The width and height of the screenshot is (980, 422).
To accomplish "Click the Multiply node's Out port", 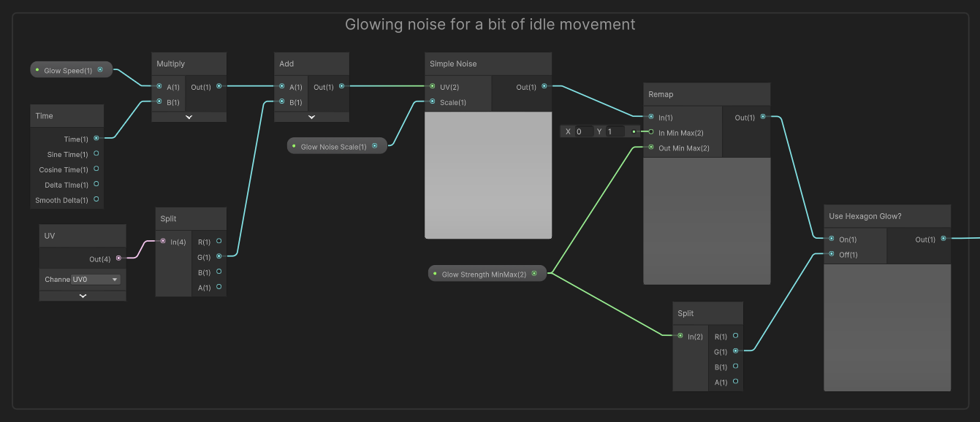I will pyautogui.click(x=219, y=86).
